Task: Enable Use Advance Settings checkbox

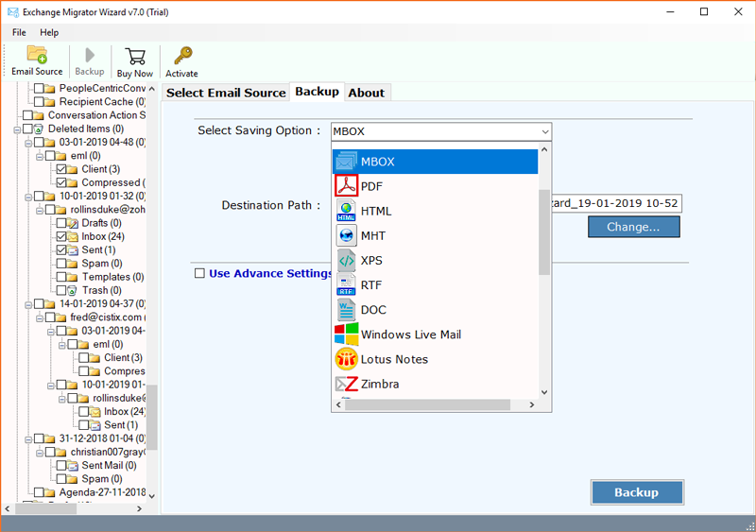Action: coord(199,273)
